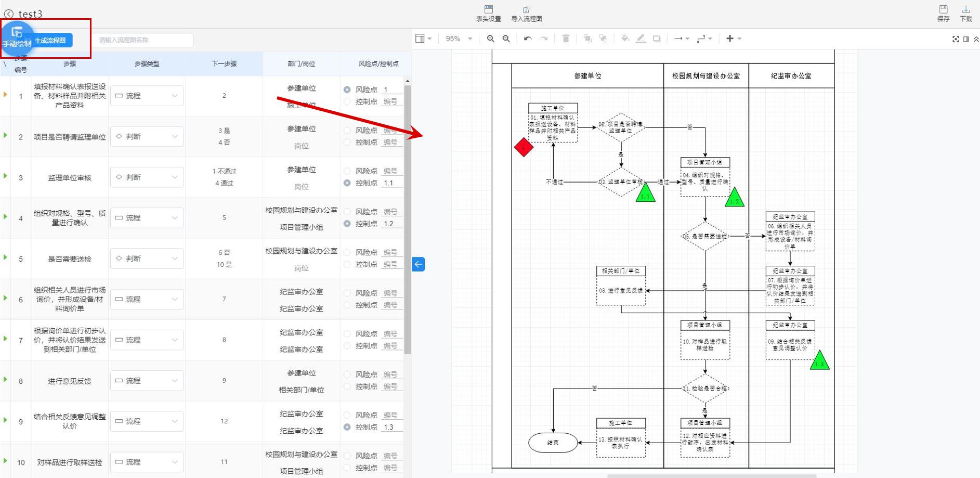The height and width of the screenshot is (478, 980).
Task: Pick the line color pencil swatch
Action: pos(641,38)
